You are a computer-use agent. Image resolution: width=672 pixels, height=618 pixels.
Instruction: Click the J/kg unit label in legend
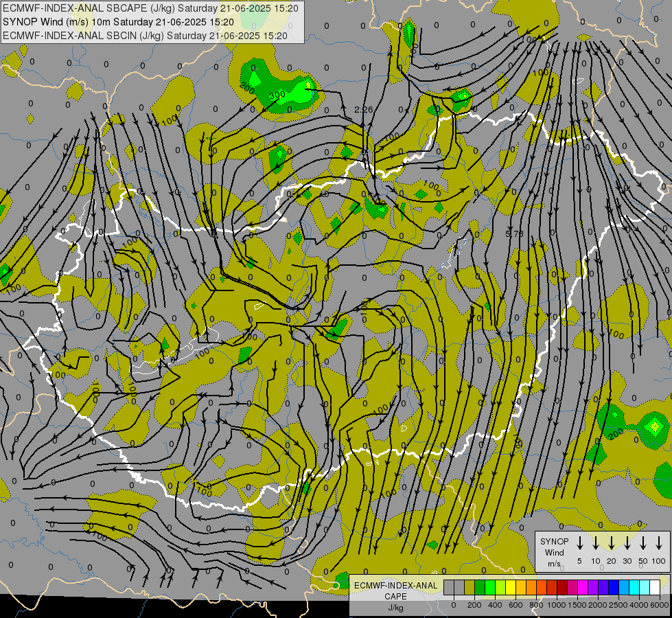395,608
